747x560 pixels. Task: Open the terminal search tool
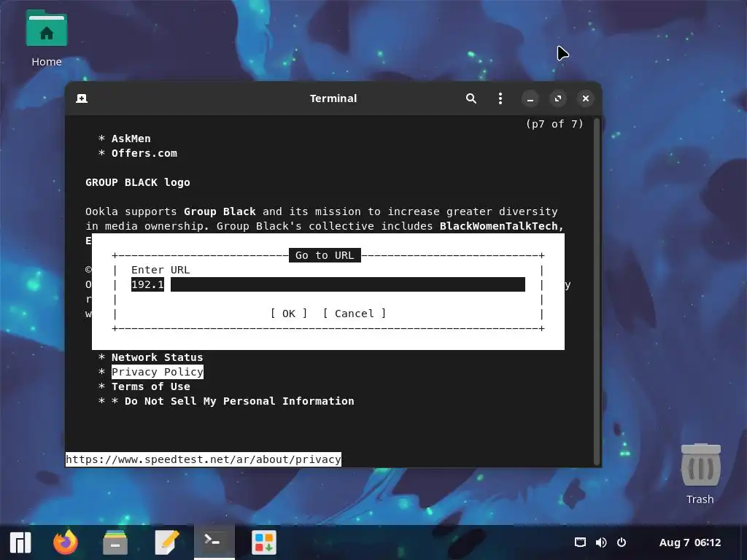[x=471, y=98]
